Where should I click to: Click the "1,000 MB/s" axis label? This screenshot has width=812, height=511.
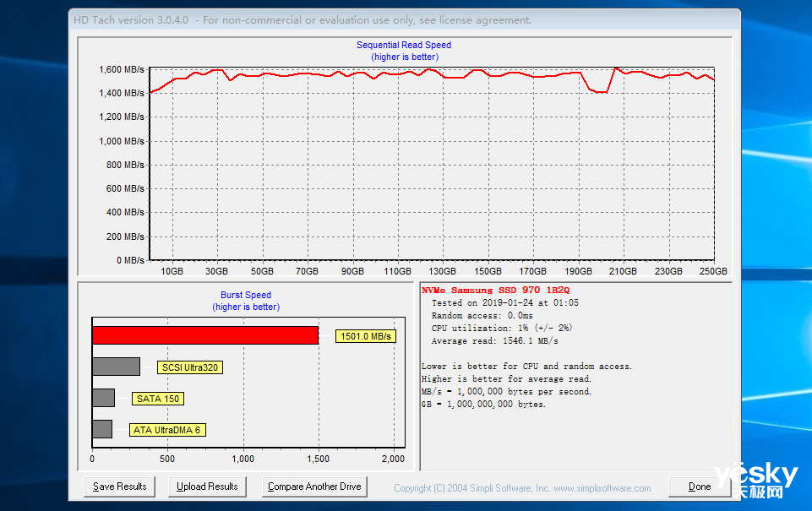pos(122,141)
